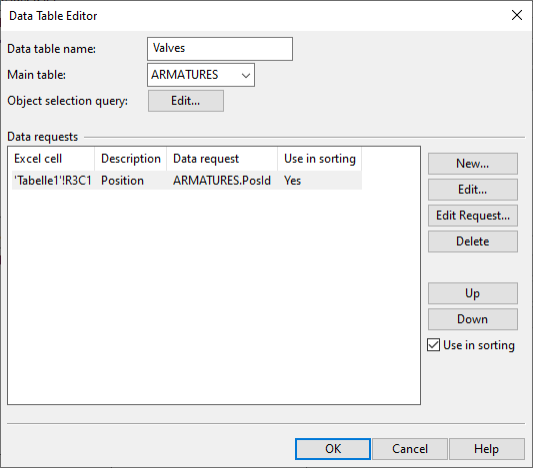
Task: Move the data request Down
Action: tap(473, 319)
